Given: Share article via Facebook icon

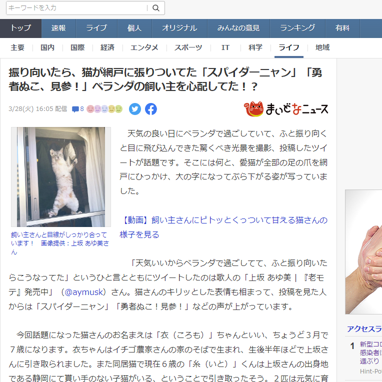Looking at the screenshot, I should pos(151,109).
